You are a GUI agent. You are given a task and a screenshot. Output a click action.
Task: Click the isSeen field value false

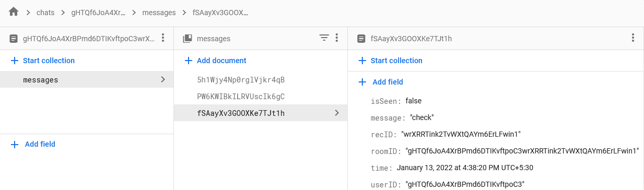point(414,101)
